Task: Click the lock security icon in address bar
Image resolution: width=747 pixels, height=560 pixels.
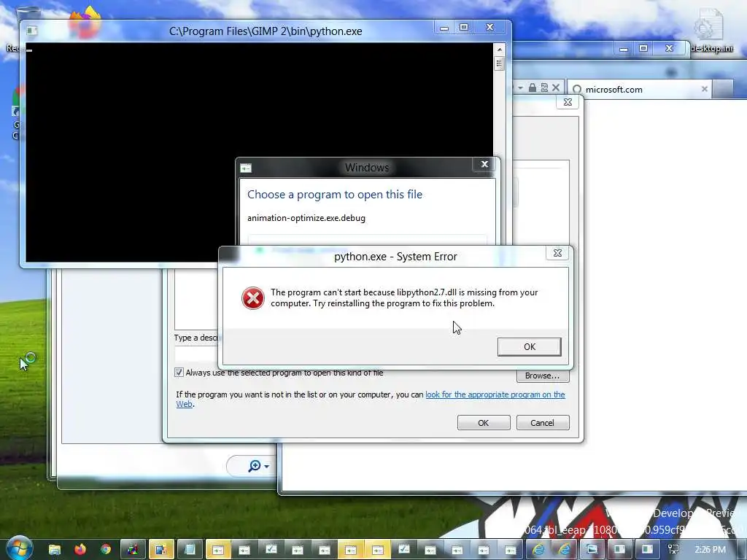Action: [533, 87]
